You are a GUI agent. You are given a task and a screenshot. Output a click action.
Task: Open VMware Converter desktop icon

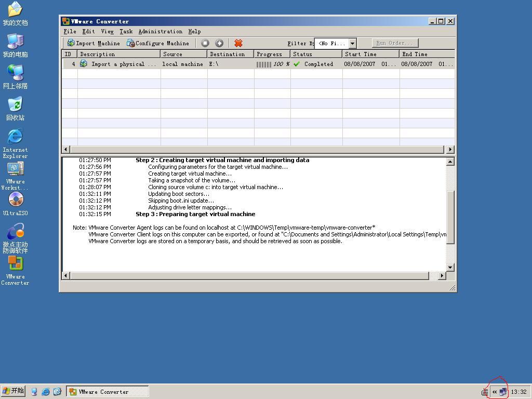pos(15,270)
